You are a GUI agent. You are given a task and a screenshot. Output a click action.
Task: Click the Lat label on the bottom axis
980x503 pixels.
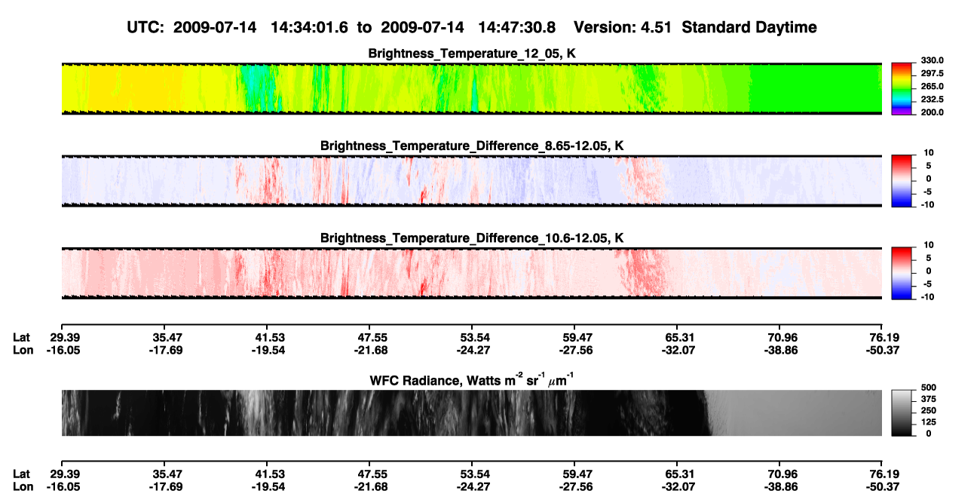click(x=22, y=474)
